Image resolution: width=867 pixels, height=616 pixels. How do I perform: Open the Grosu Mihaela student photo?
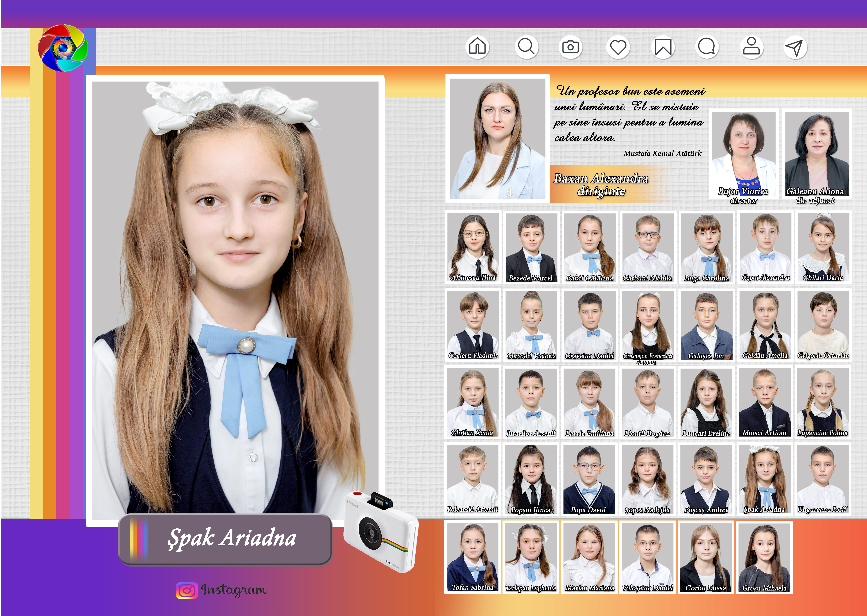(764, 557)
